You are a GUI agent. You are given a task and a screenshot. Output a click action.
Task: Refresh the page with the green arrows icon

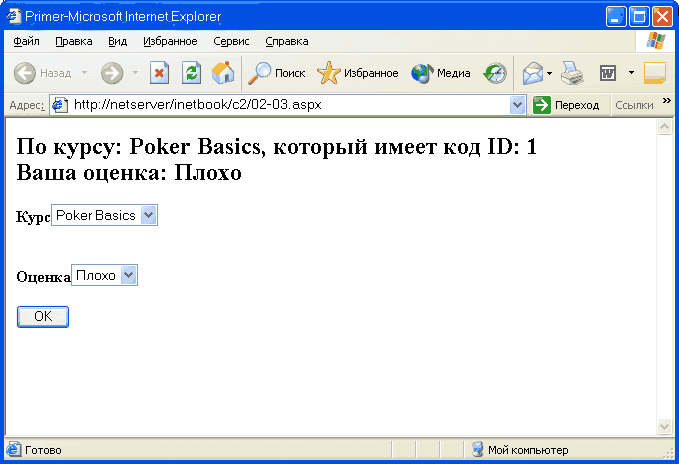pyautogui.click(x=191, y=73)
